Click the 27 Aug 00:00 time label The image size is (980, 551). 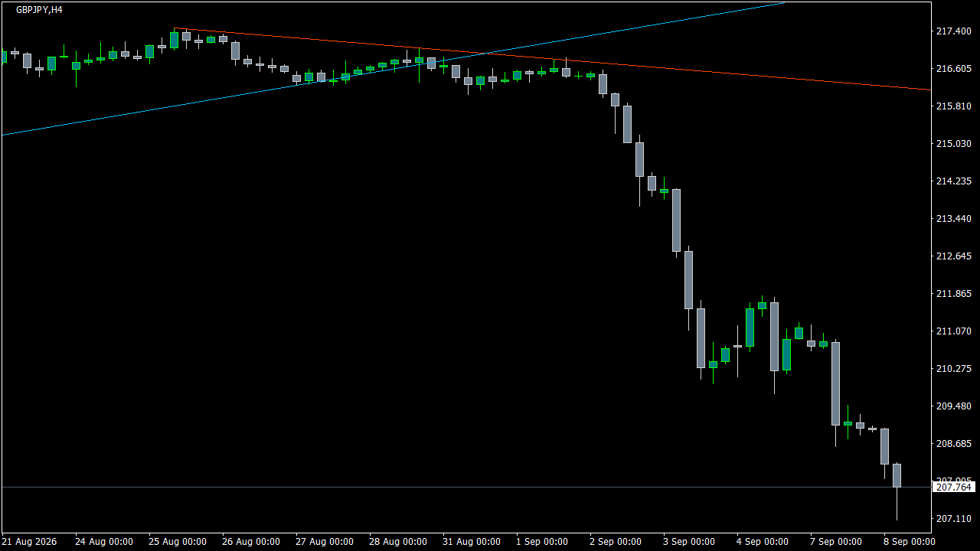coord(325,542)
